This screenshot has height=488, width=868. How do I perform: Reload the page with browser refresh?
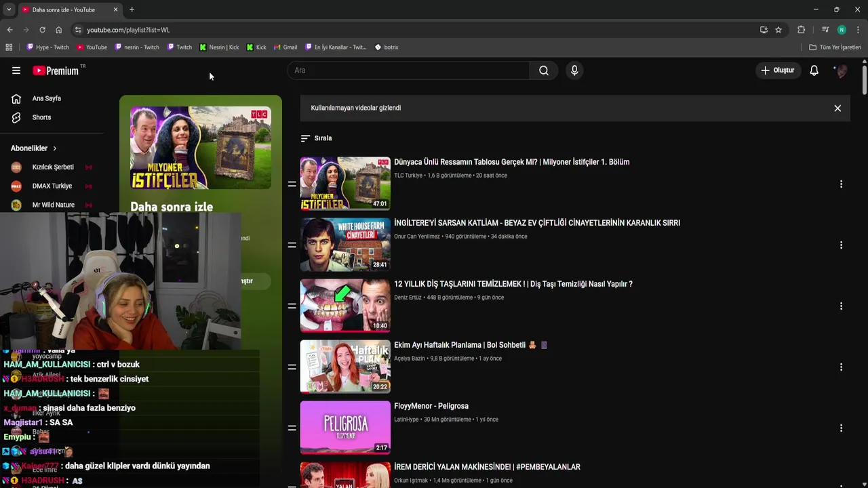[42, 30]
